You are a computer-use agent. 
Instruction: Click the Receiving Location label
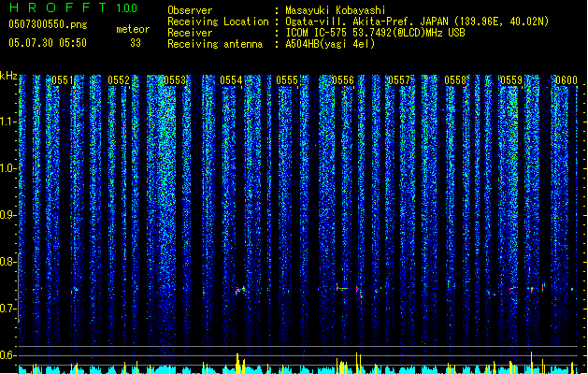click(218, 22)
